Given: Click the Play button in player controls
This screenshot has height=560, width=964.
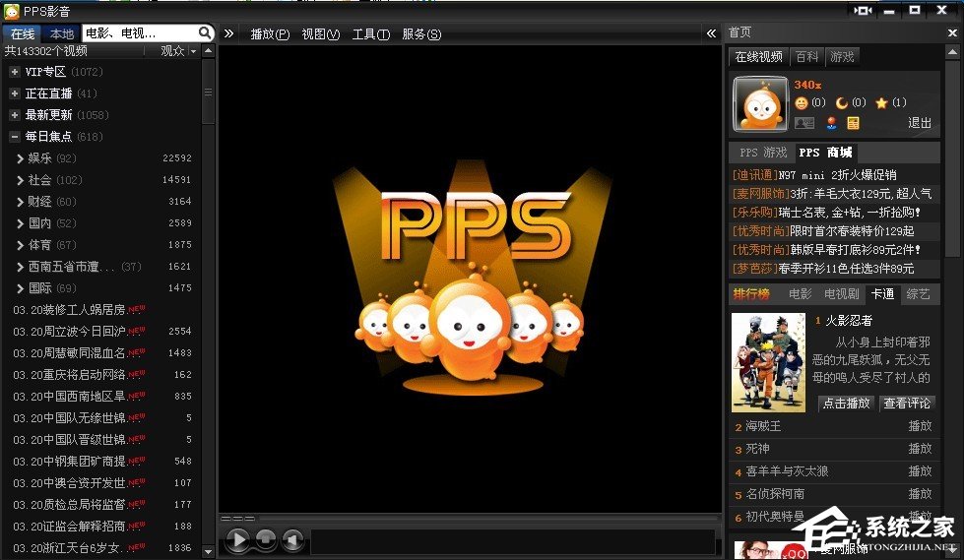Looking at the screenshot, I should 237,539.
